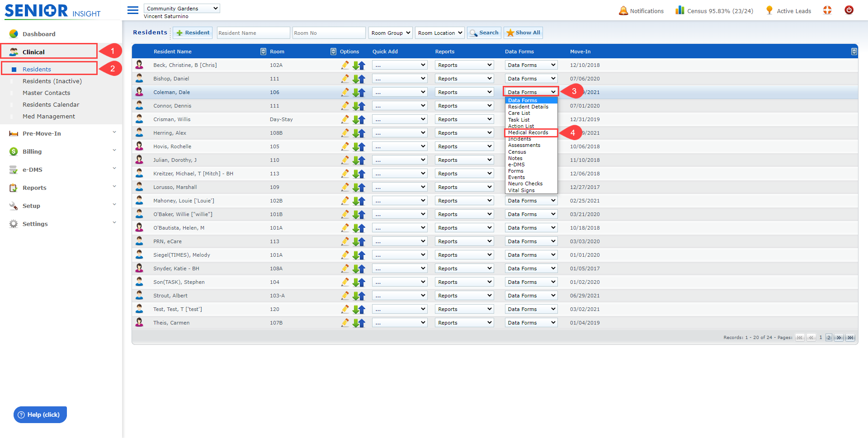Open Reports dropdown for Theis, Carmen
The image size is (868, 438).
tap(464, 323)
